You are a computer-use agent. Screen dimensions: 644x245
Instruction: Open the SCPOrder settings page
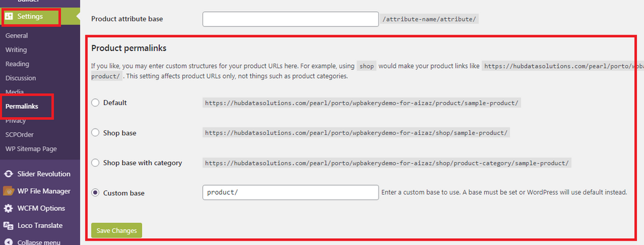pyautogui.click(x=19, y=134)
